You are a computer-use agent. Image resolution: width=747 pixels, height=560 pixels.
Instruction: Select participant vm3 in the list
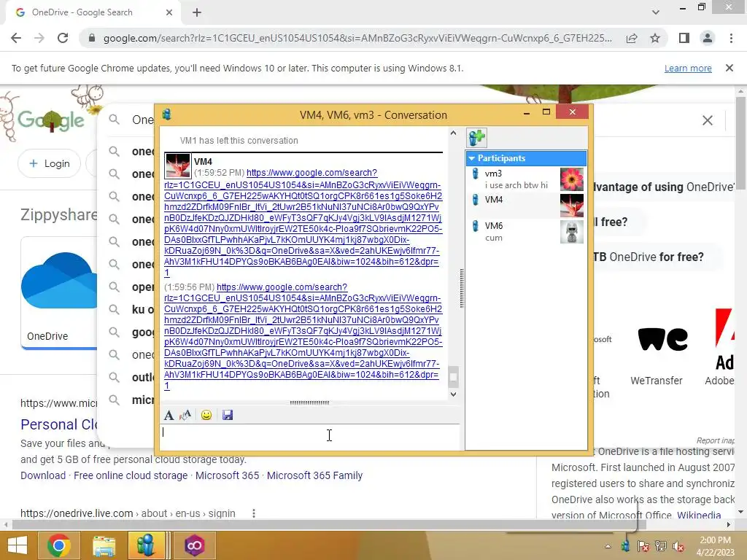(x=526, y=179)
